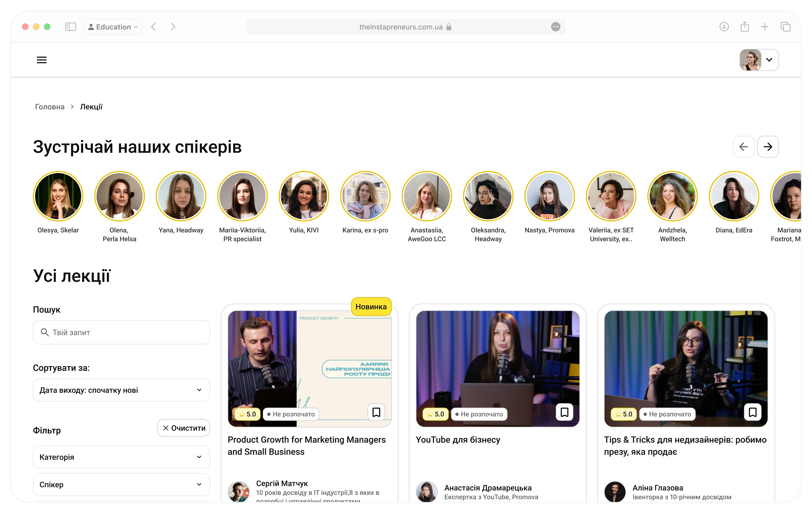This screenshot has height=513, width=812.
Task: Expand the Спікер filter dropdown
Action: (121, 484)
